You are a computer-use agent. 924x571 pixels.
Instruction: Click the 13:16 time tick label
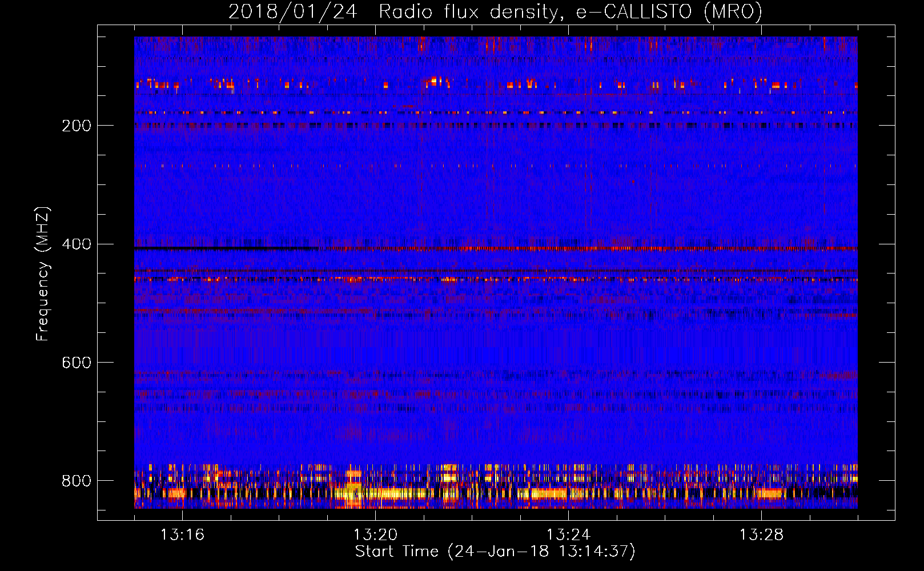(182, 535)
